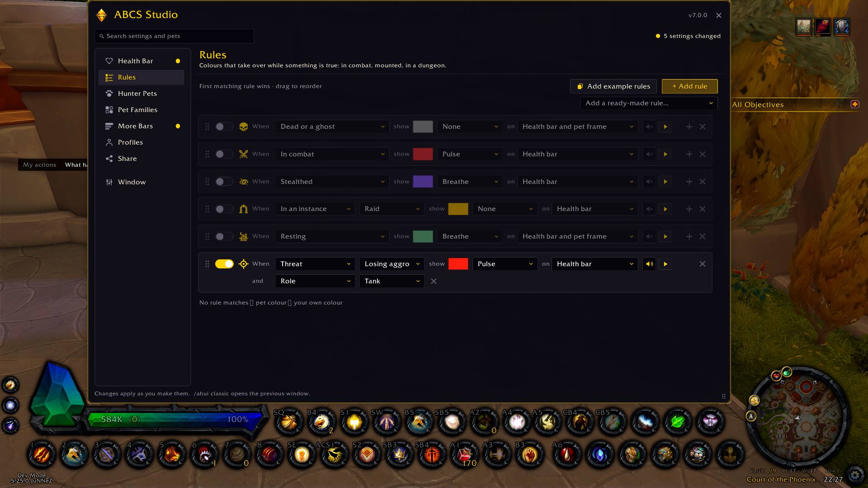The image size is (868, 488).
Task: Disable the Threat rule toggle
Action: coord(224,264)
